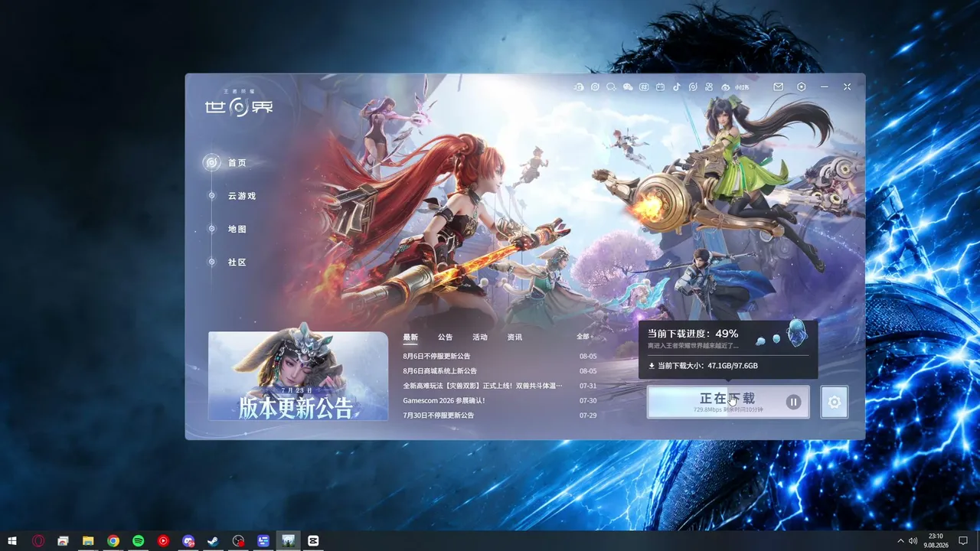Click the 07-30 news date
980x551 pixels.
coord(588,400)
